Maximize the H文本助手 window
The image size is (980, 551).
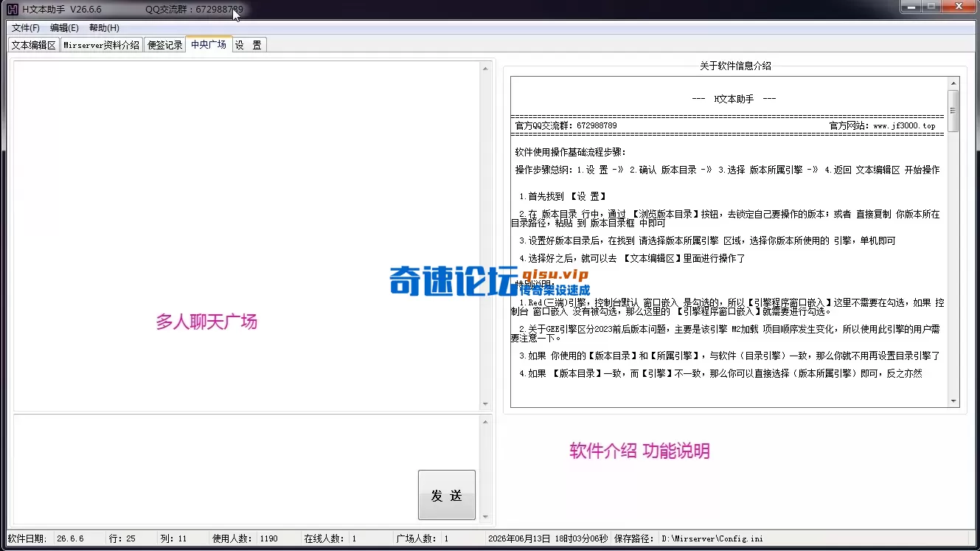(x=932, y=6)
